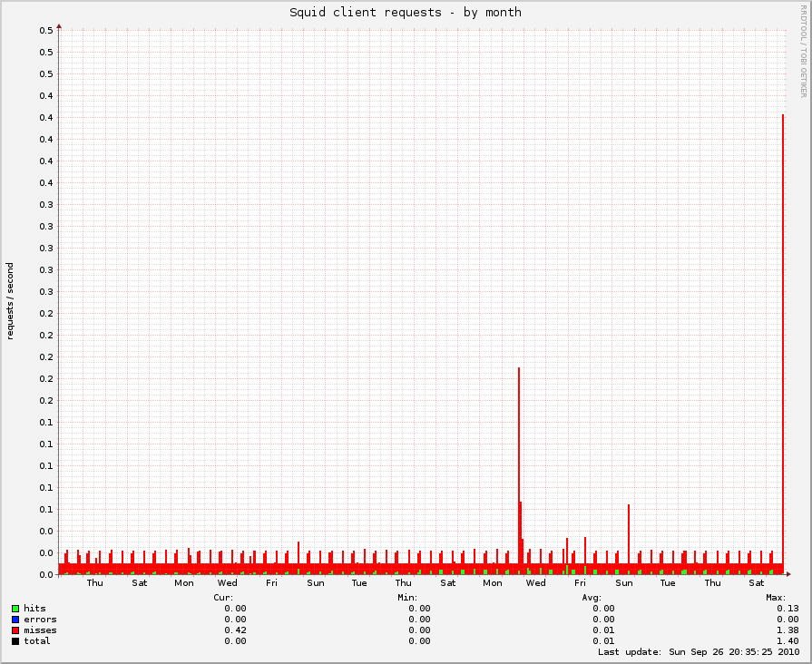
Task: Click the 'Avg:' column header
Action: [592, 598]
